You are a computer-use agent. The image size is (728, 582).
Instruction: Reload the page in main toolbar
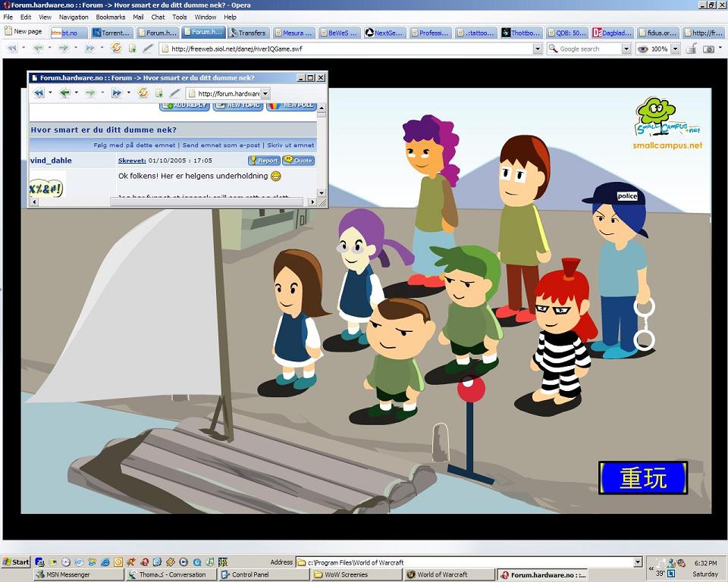tap(116, 48)
